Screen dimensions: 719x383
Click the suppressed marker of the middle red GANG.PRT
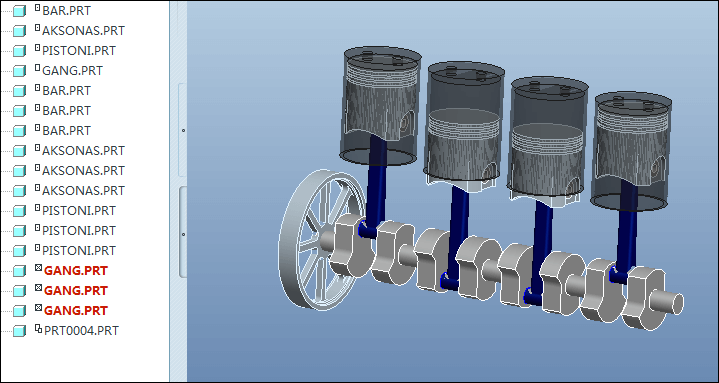coord(39,288)
